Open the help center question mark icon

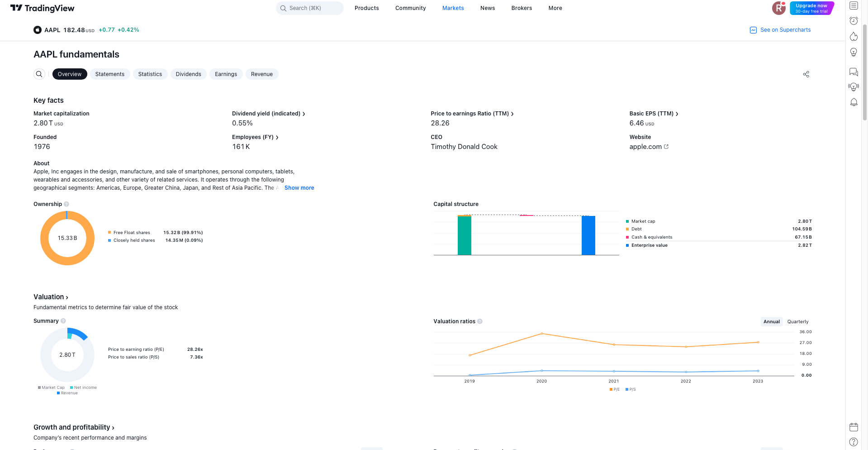click(x=854, y=442)
